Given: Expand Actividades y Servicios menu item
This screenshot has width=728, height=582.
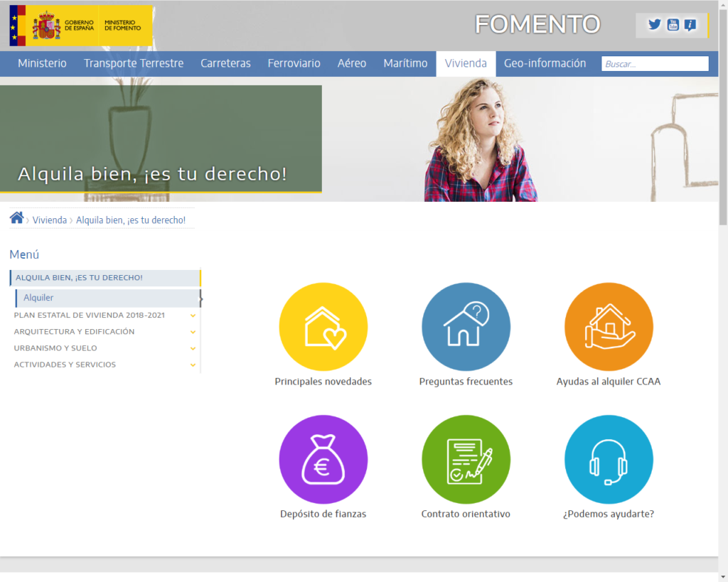Looking at the screenshot, I should (193, 365).
